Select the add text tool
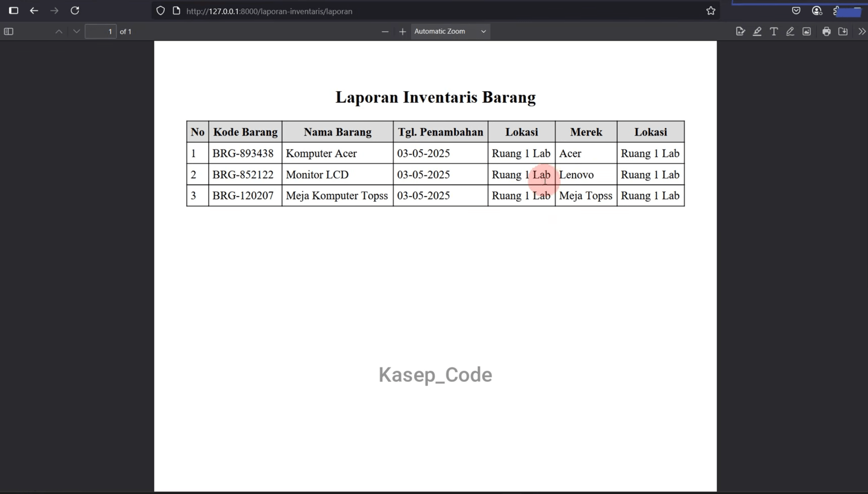This screenshot has height=494, width=868. 774,32
